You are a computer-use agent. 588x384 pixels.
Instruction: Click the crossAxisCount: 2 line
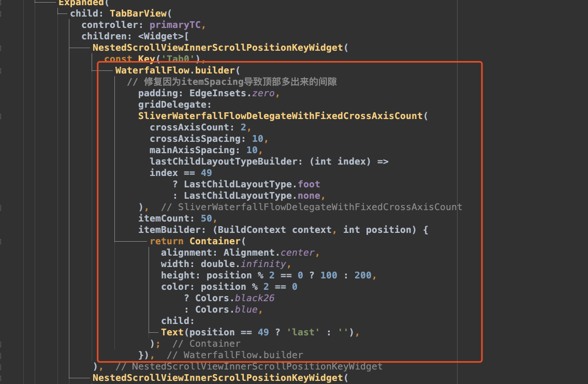pyautogui.click(x=200, y=127)
